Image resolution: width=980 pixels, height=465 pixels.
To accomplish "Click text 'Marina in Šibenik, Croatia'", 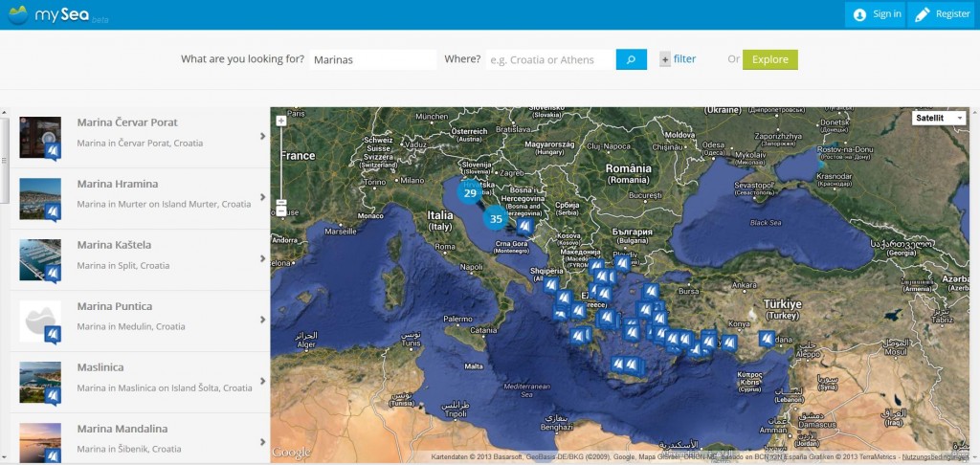I will [x=129, y=450].
